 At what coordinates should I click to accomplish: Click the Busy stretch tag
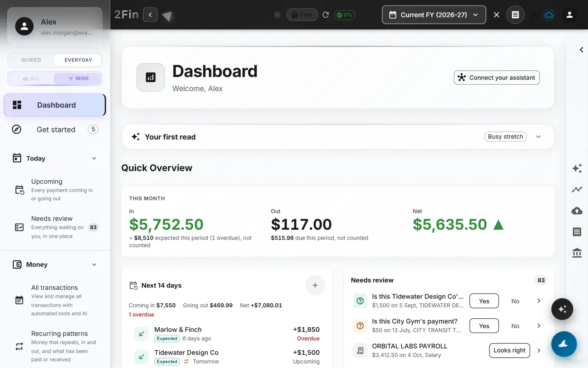click(x=505, y=137)
